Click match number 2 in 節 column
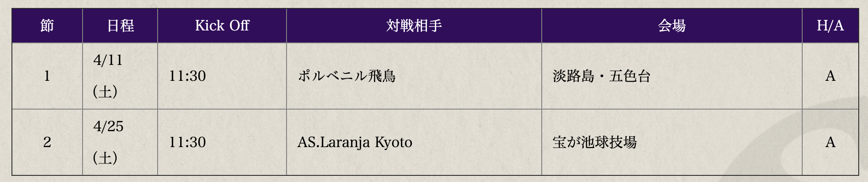The width and height of the screenshot is (868, 182). pyautogui.click(x=47, y=142)
